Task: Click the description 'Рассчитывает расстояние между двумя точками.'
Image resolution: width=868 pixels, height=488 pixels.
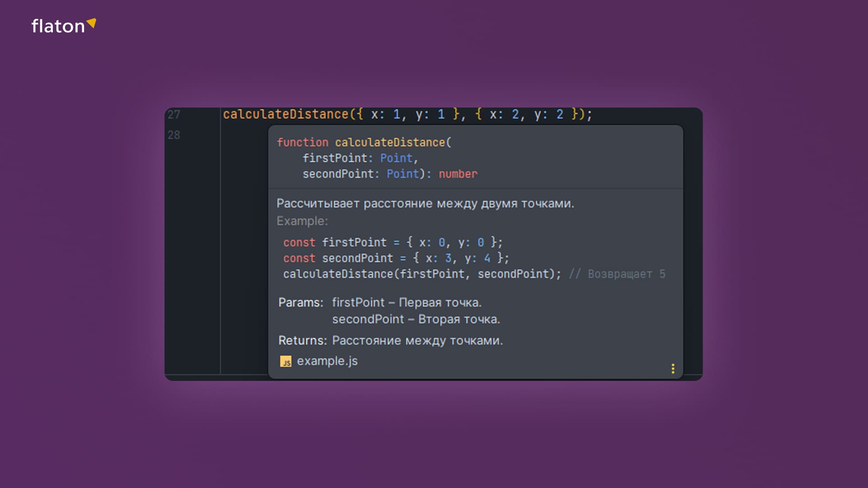Action: pos(425,203)
